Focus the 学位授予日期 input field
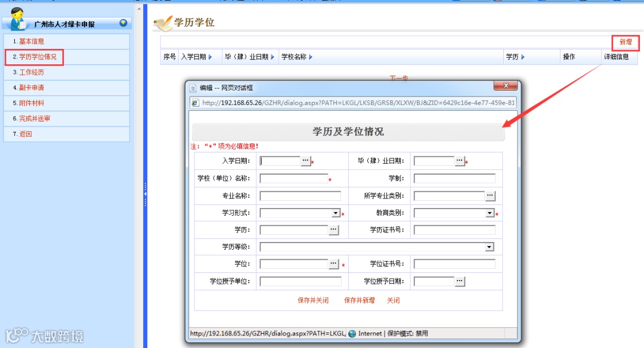This screenshot has height=348, width=644. click(434, 281)
